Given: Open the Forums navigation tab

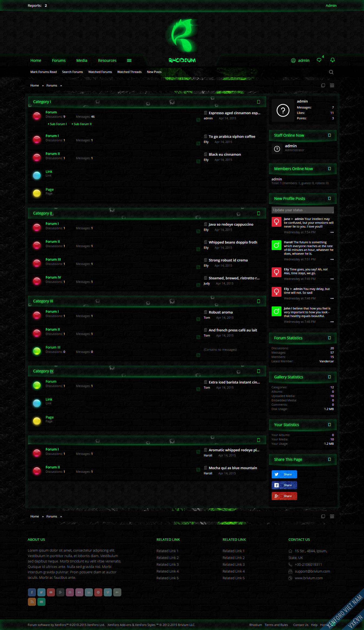Looking at the screenshot, I should tap(59, 60).
